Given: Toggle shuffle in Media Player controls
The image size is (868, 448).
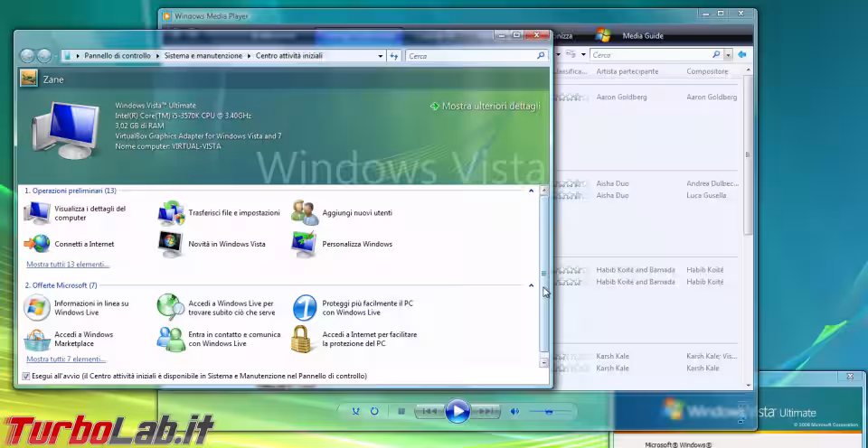Looking at the screenshot, I should [x=355, y=412].
